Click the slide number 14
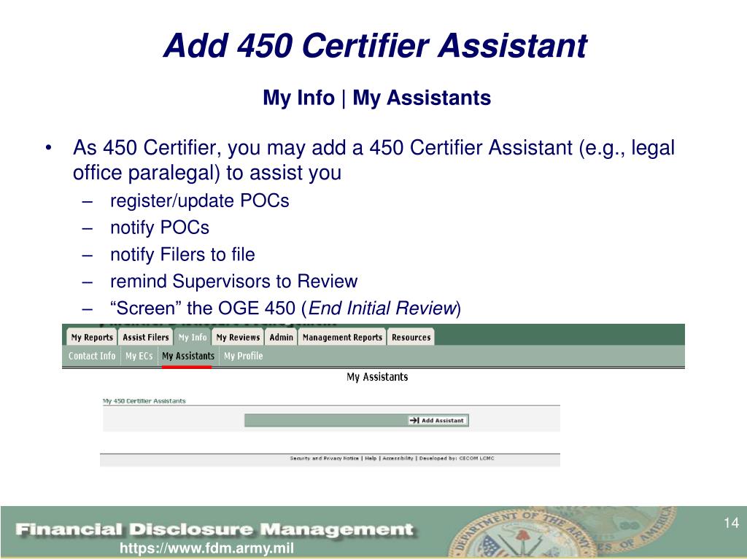This screenshot has width=747, height=560. pos(731,523)
